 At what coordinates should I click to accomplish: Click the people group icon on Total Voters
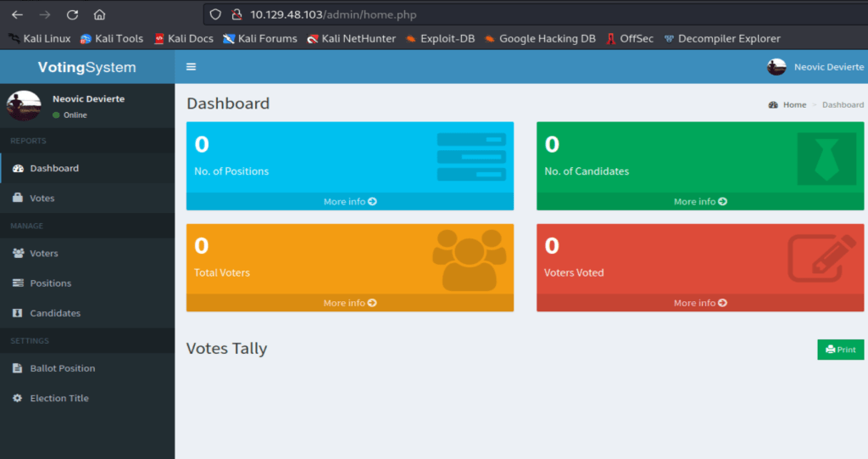[469, 260]
